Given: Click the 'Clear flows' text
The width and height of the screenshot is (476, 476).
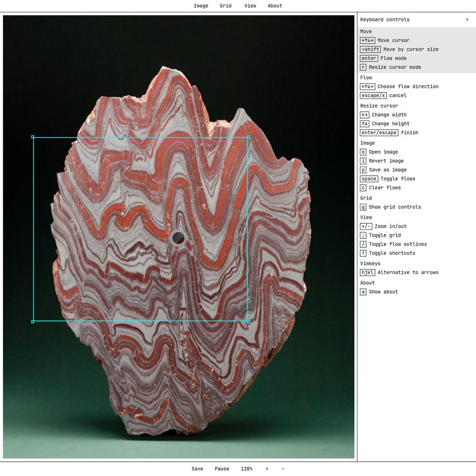Looking at the screenshot, I should [385, 188].
